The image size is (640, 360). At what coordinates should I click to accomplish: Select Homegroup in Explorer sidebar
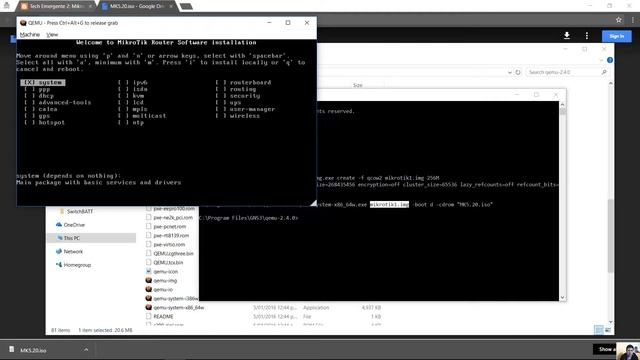tap(73, 265)
